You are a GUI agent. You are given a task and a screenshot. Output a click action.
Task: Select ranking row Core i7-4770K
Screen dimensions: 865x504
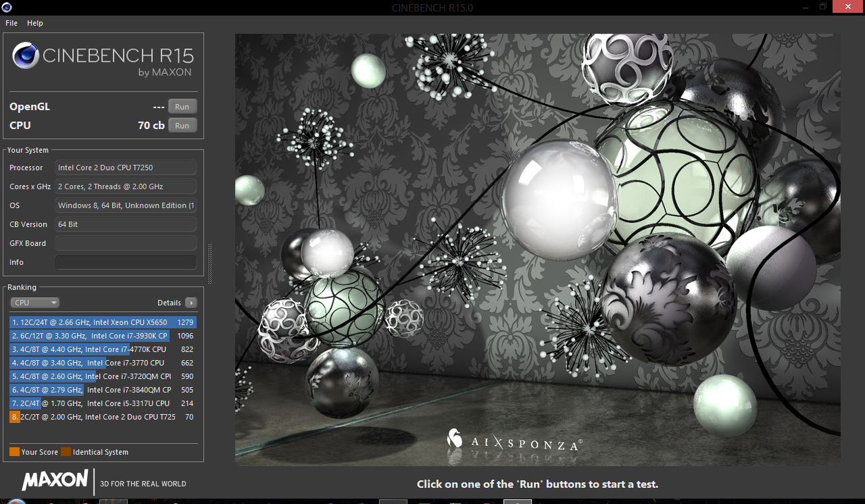point(103,349)
